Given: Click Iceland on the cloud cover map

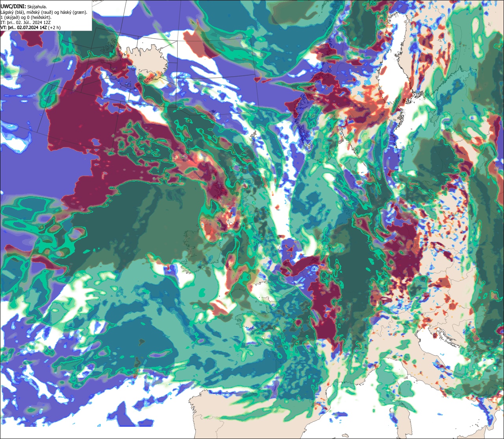Looking at the screenshot, I should pos(146,61).
